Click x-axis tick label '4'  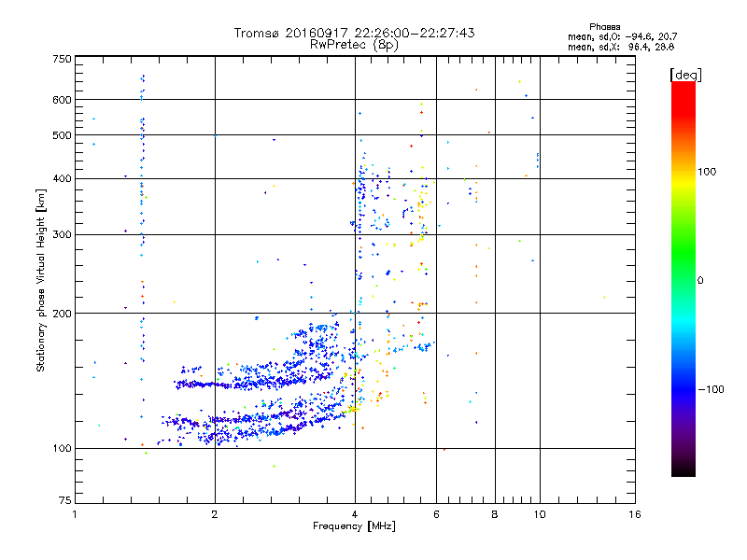355,514
